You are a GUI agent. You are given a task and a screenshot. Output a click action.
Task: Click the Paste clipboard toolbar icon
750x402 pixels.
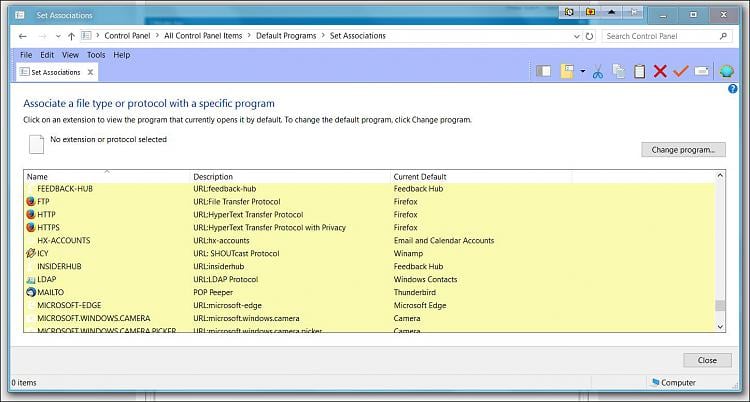(x=640, y=72)
